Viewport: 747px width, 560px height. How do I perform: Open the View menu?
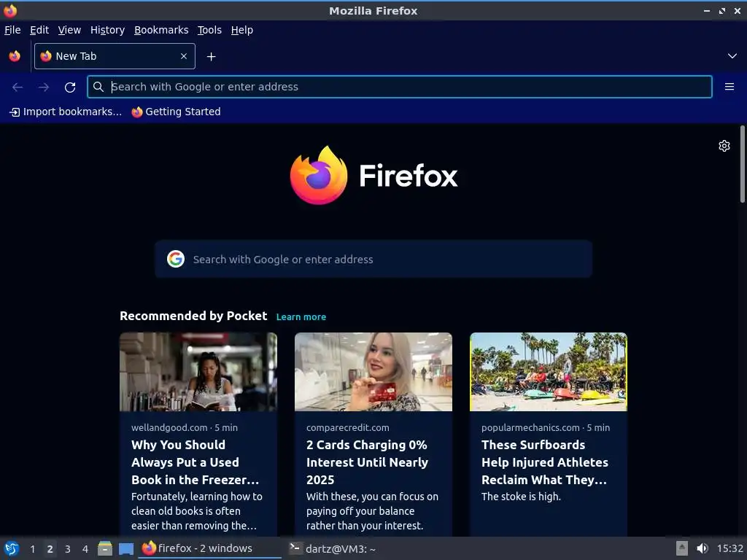pos(69,30)
